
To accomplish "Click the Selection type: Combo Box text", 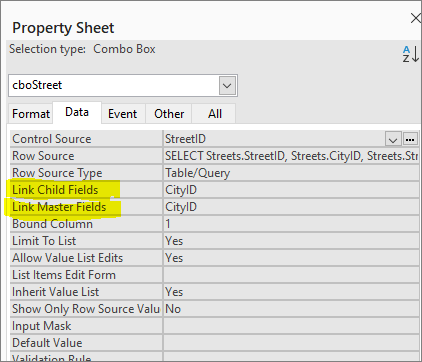I will (x=82, y=49).
